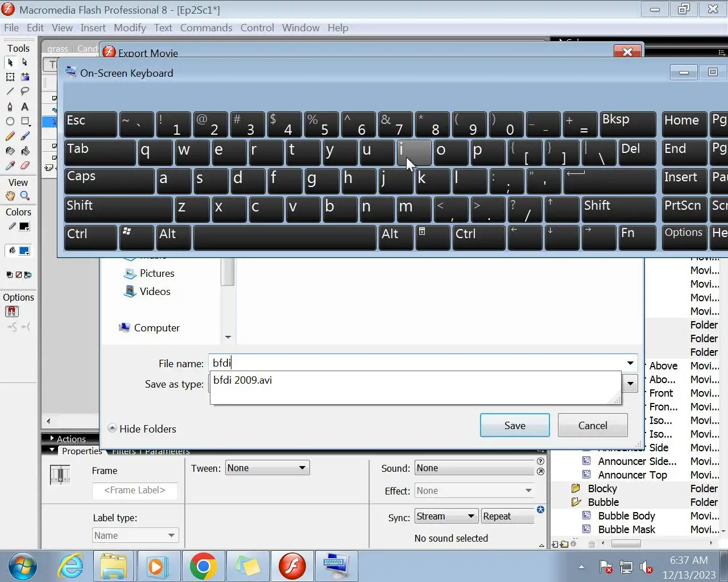Viewport: 728px width, 582px height.
Task: Toggle left Shift key on On-Screen Keyboard
Action: (118, 210)
